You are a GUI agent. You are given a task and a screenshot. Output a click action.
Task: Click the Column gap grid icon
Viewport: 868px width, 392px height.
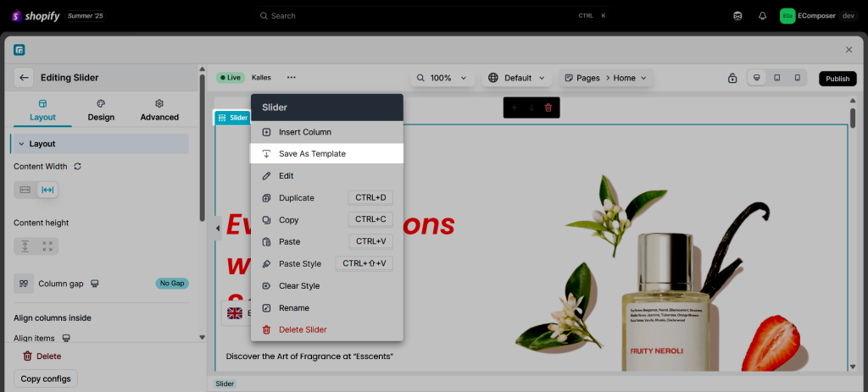(24, 284)
